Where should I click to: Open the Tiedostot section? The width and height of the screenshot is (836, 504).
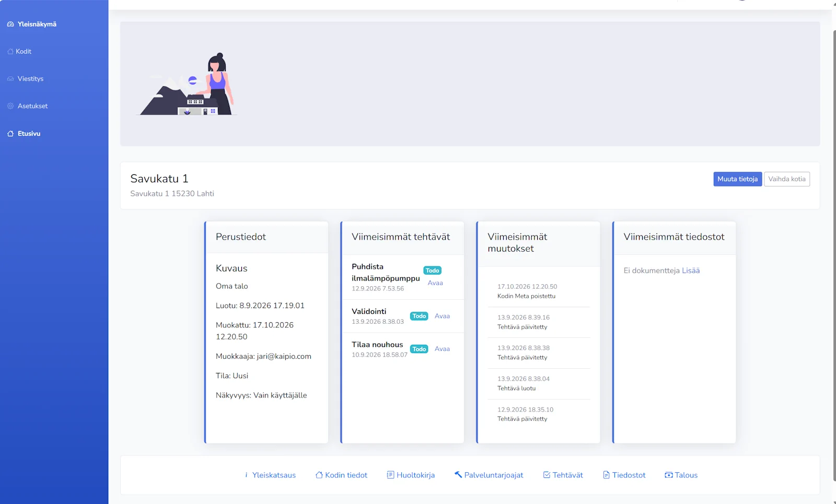[624, 475]
